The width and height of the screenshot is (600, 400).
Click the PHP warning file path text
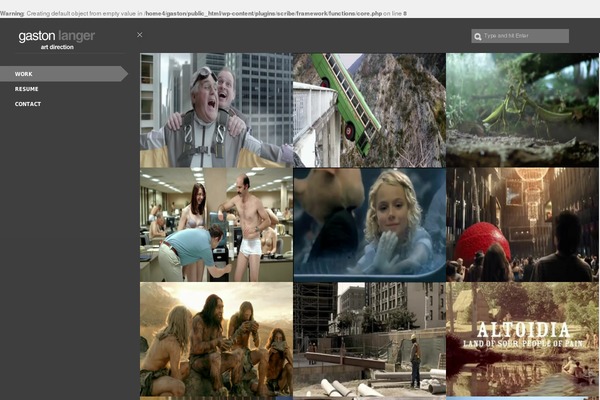pyautogui.click(x=264, y=13)
